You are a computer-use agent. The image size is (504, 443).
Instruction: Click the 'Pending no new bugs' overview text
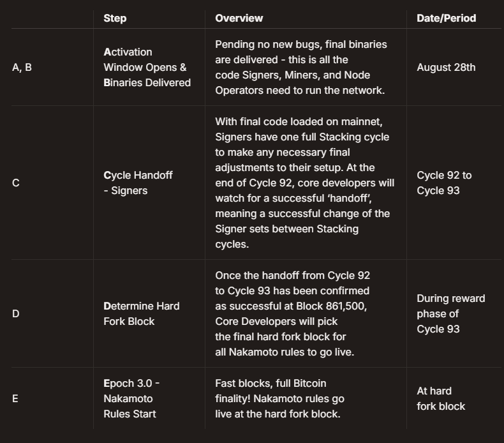pyautogui.click(x=301, y=67)
